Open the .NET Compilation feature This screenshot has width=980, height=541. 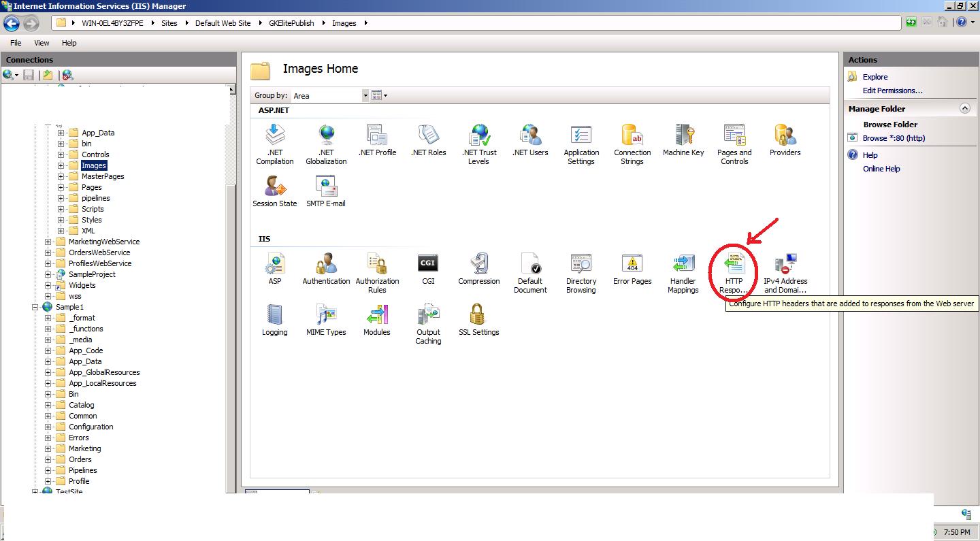pos(274,139)
